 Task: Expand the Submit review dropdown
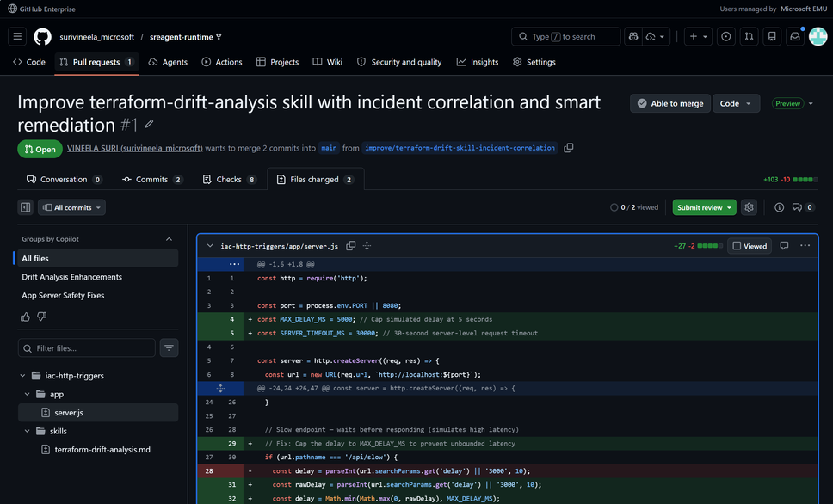(730, 207)
